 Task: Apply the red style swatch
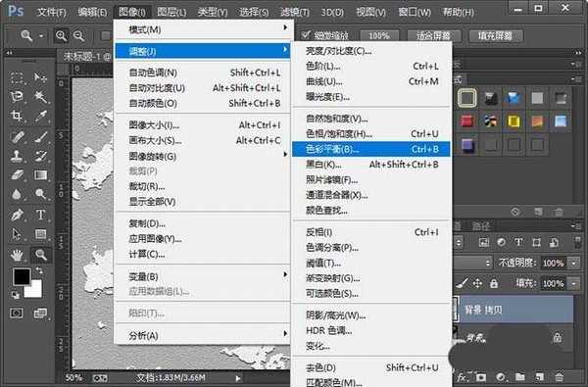pos(467,121)
